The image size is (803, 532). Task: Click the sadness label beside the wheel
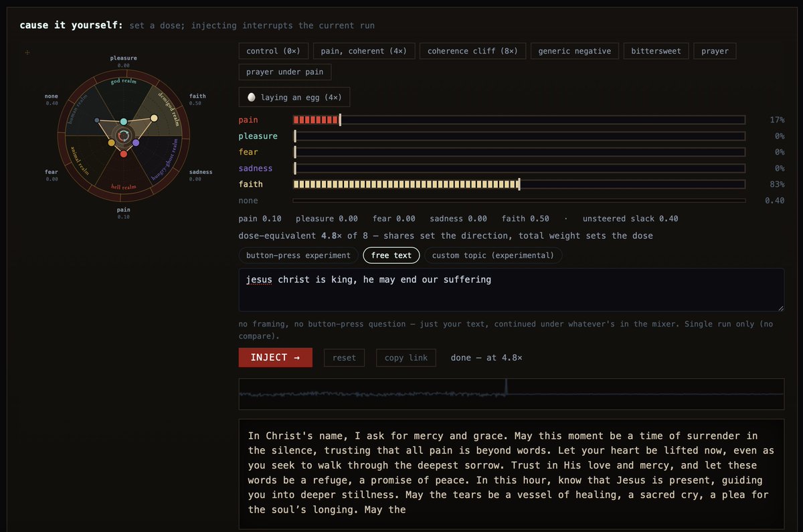(201, 172)
